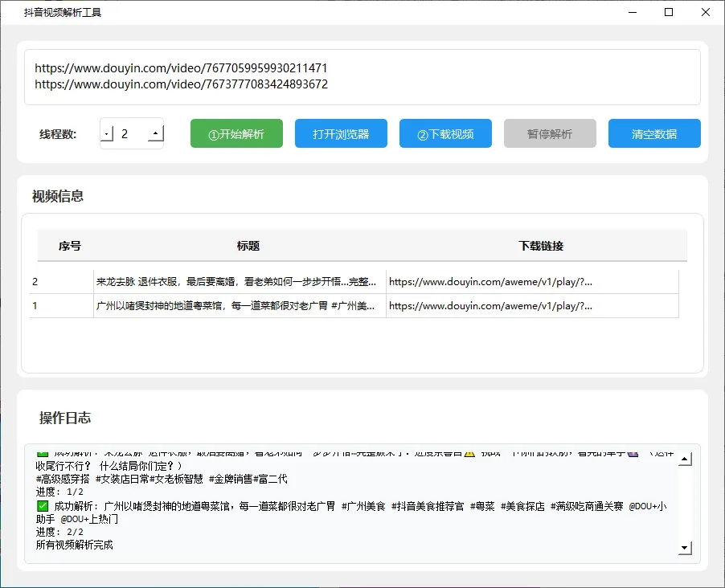Screen dimensions: 725x588
Task: Click 视频信息 section heading
Action: point(58,196)
